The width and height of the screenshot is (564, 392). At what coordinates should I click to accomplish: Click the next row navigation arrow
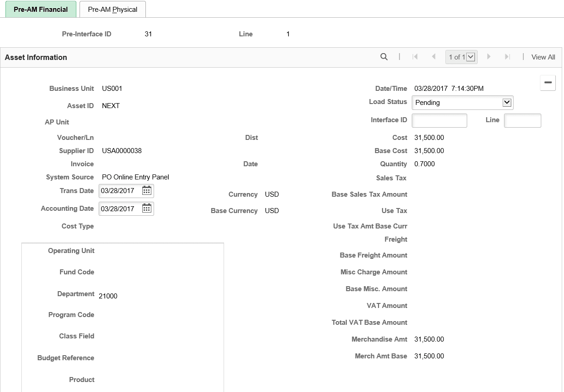pyautogui.click(x=489, y=57)
